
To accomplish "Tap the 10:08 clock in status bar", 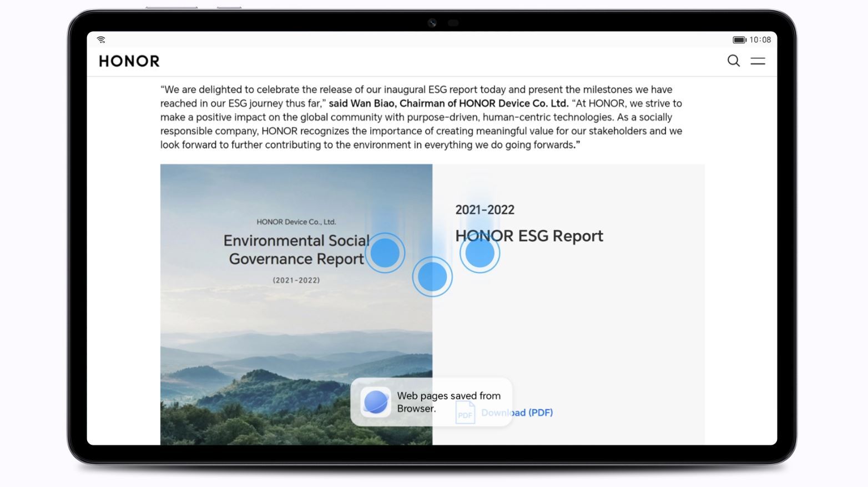I will click(x=760, y=40).
